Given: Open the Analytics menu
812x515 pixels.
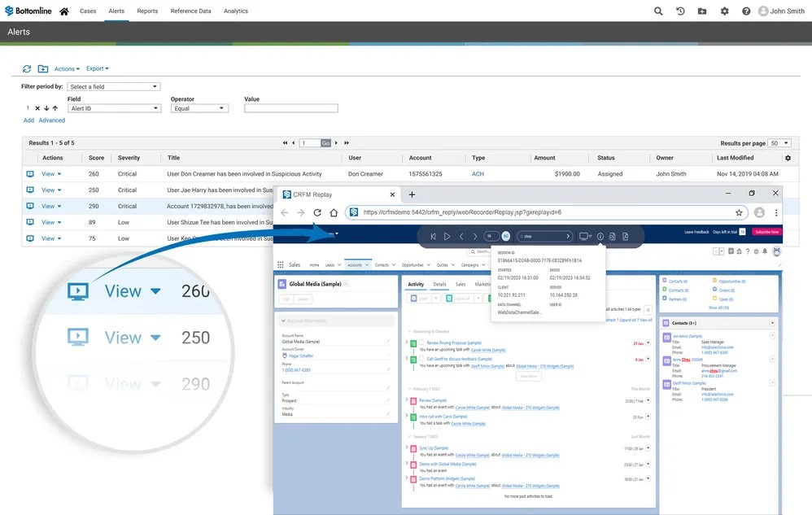Looking at the screenshot, I should (236, 11).
